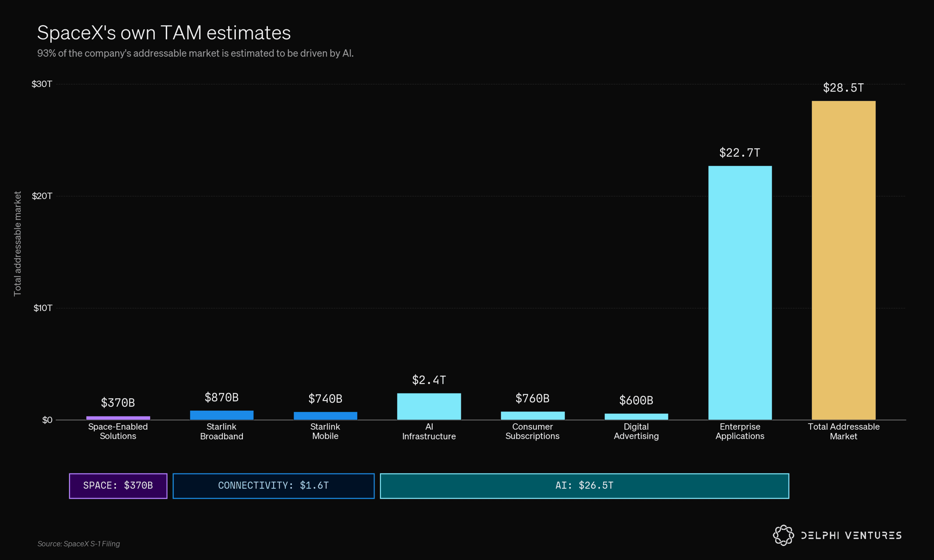Click the "AI: $26.5T" category box
Screen dimensions: 934x560
584,486
